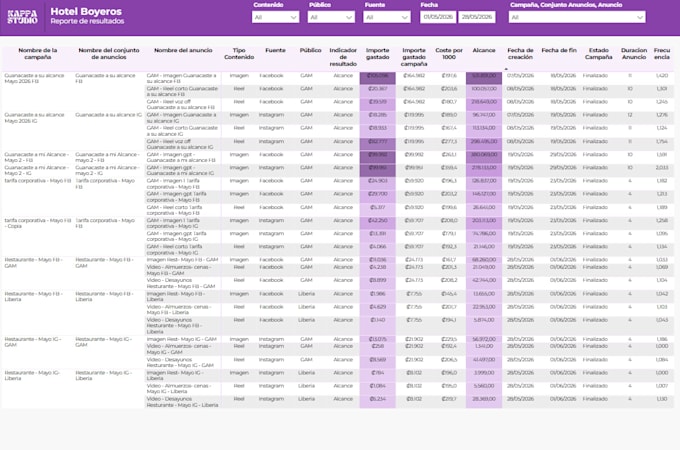
Task: Click the Nombre de la campaña header
Action: [38, 54]
